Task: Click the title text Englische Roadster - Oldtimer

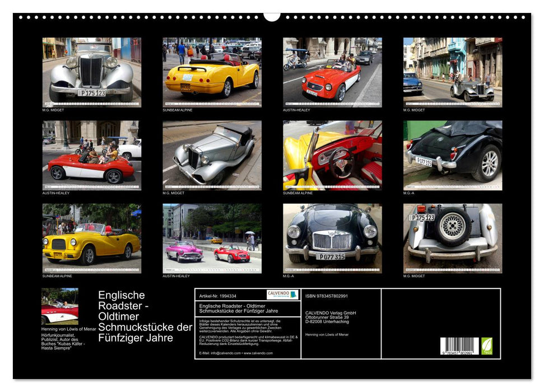Action: (126, 305)
